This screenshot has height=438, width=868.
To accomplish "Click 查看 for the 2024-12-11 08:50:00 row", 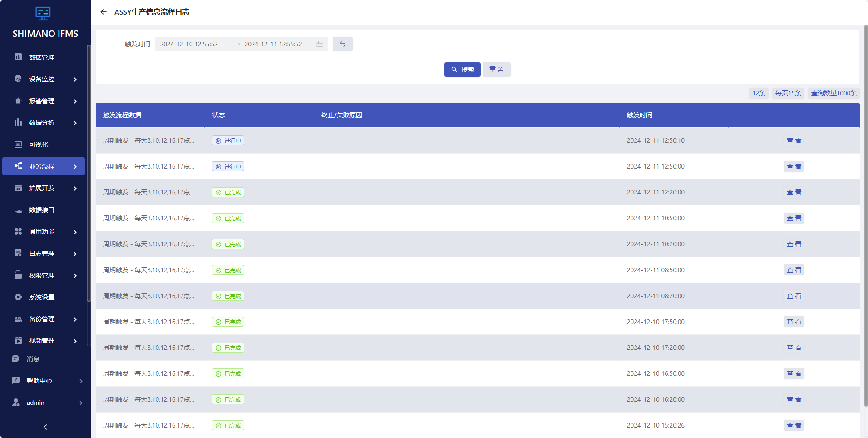I will [x=794, y=270].
